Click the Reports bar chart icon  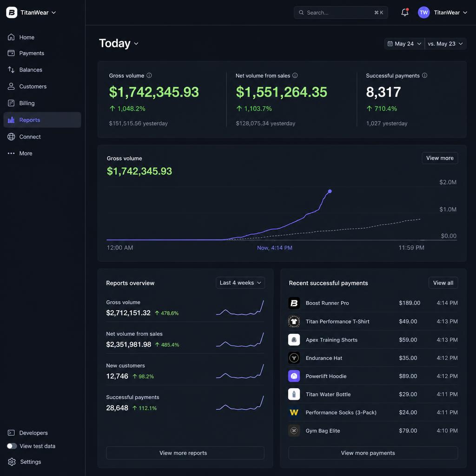[11, 119]
